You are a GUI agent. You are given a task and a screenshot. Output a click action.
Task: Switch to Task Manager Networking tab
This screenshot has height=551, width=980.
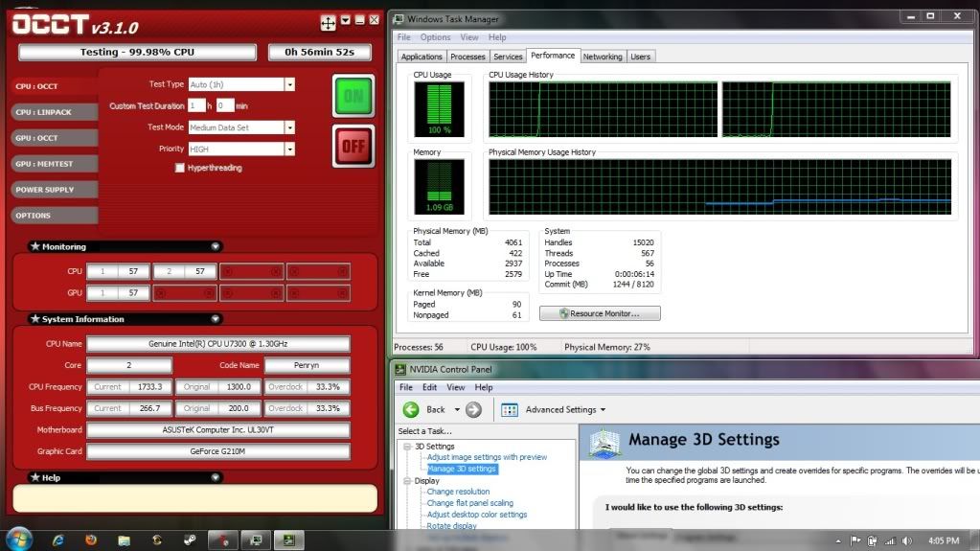[603, 57]
